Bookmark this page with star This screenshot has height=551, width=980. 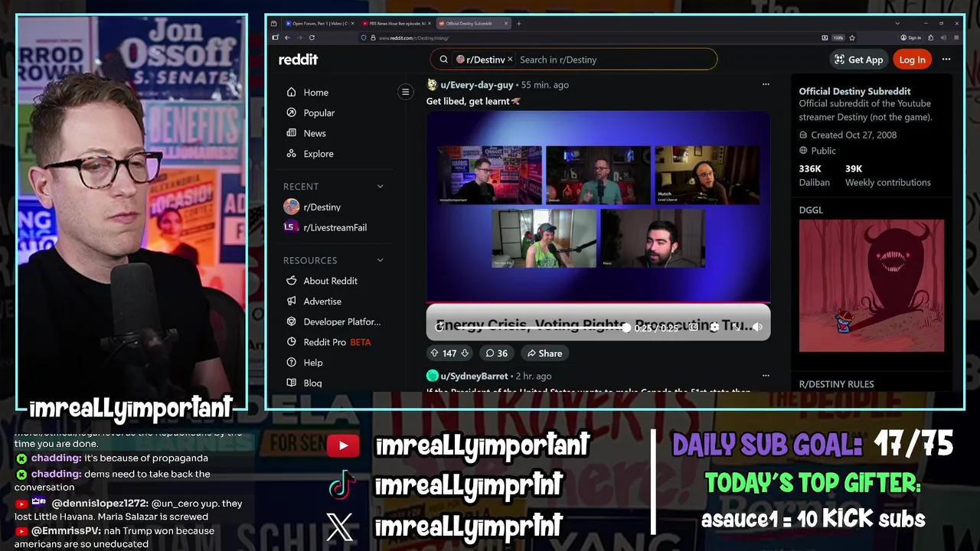tap(852, 37)
